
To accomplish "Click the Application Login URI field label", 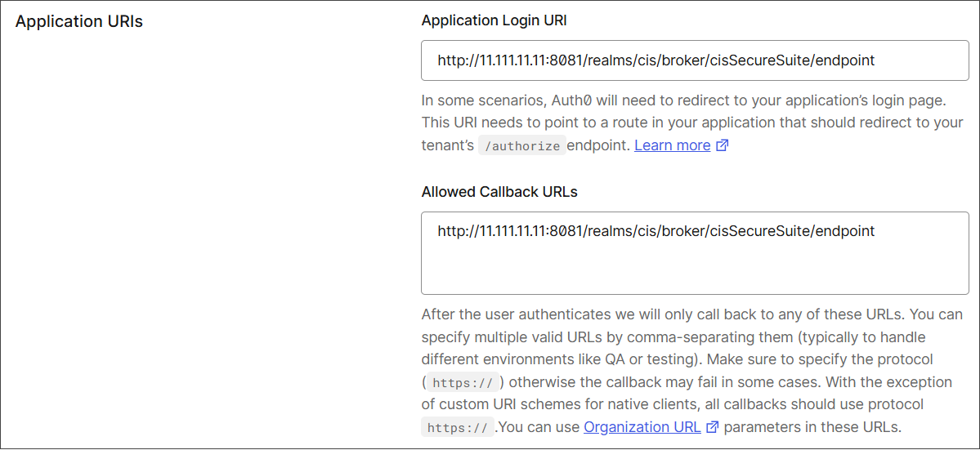I will click(x=494, y=21).
